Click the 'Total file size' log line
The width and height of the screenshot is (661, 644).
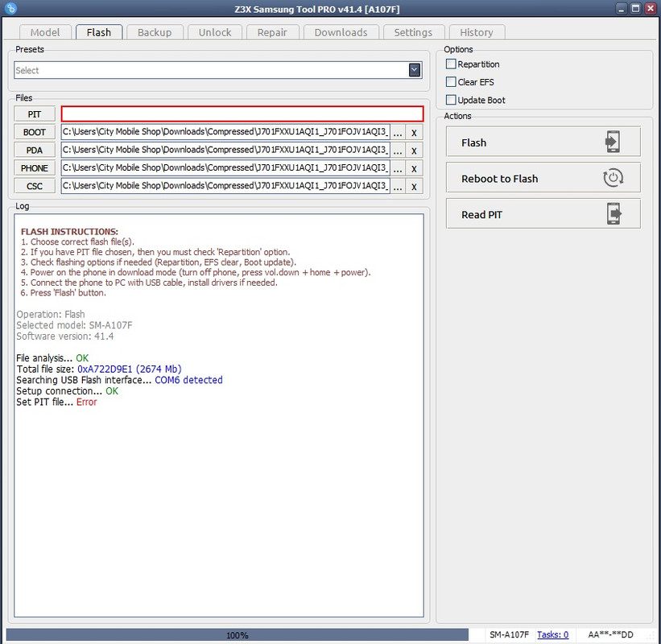point(99,369)
